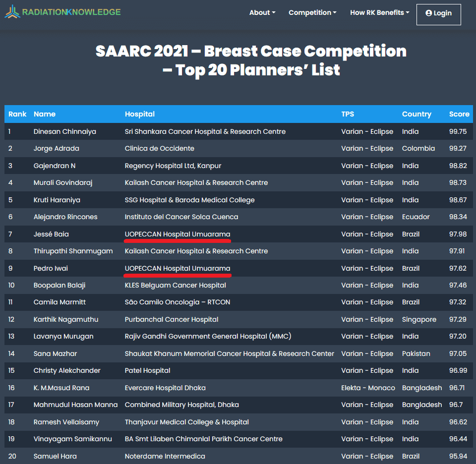Click the Elekta - Monaco TPS cell

pyautogui.click(x=368, y=388)
